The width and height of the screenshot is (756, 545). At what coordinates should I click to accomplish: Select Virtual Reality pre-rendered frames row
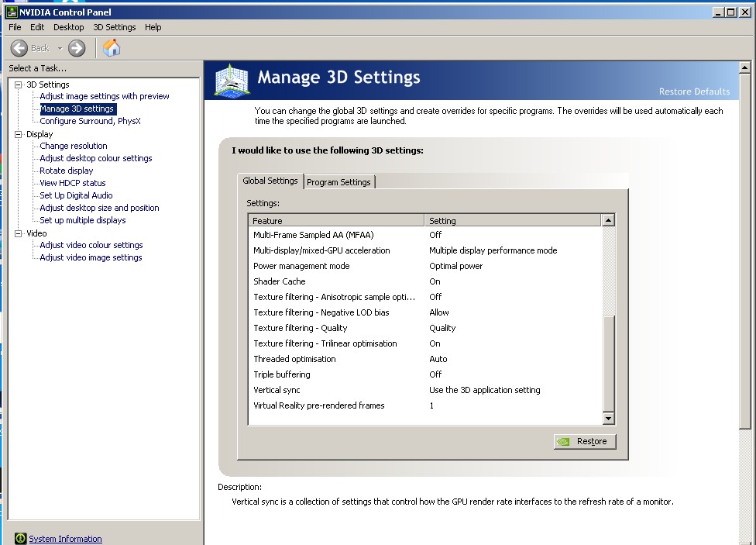point(425,405)
